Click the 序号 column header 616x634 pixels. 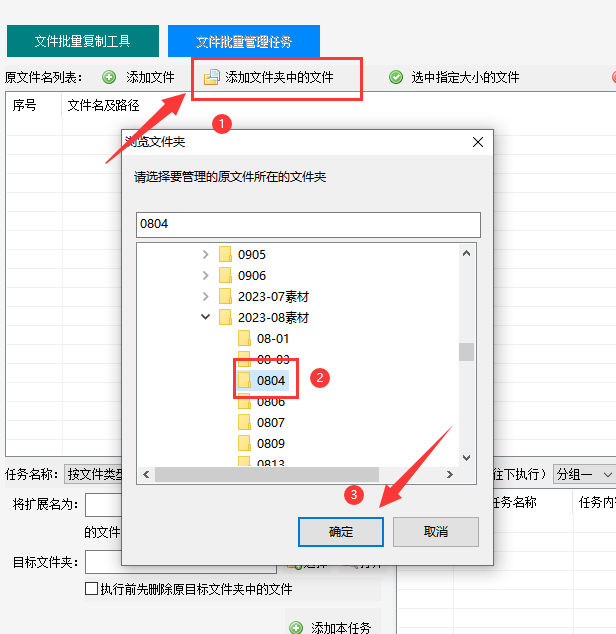[x=24, y=105]
